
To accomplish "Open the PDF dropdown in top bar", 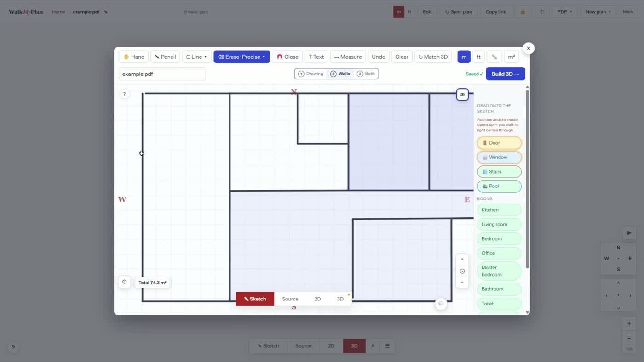I will [x=564, y=12].
